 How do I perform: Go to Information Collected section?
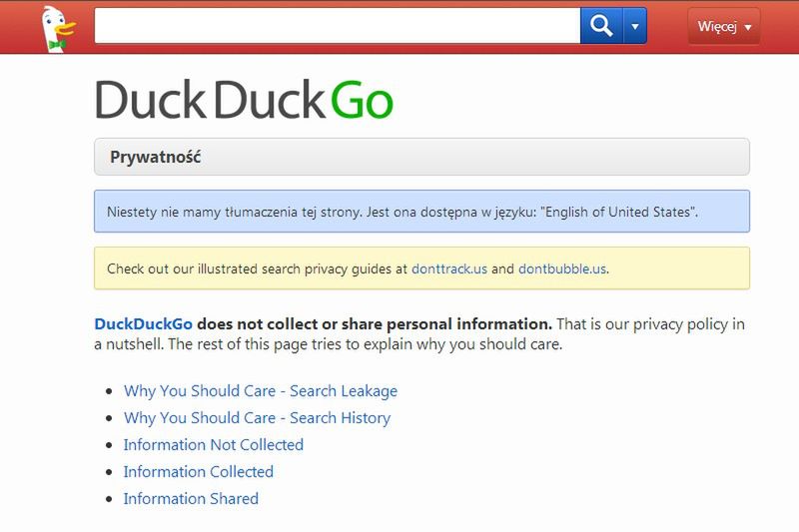(x=199, y=472)
